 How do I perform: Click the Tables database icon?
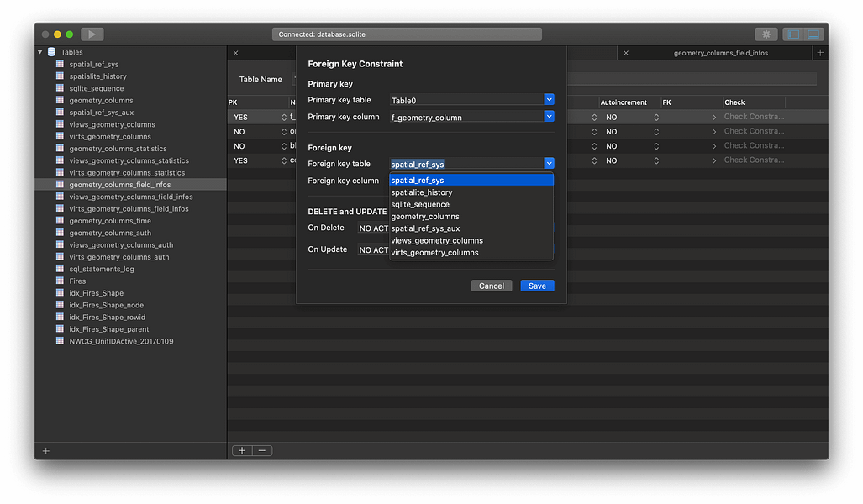tap(52, 52)
